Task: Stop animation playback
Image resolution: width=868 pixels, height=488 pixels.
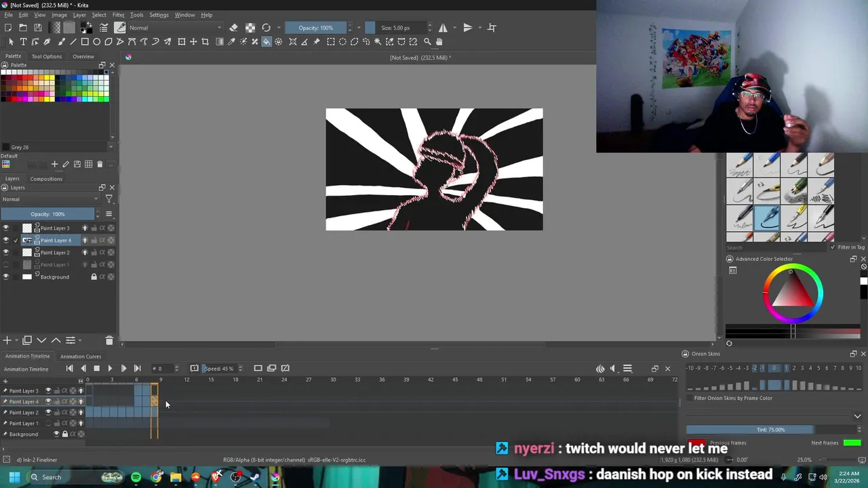Action: (x=96, y=369)
